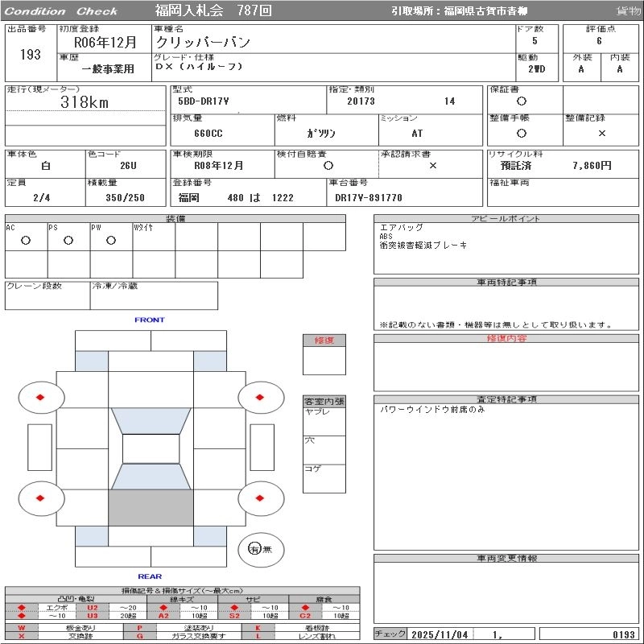Click the 預託済 recycle status

[x=516, y=166]
